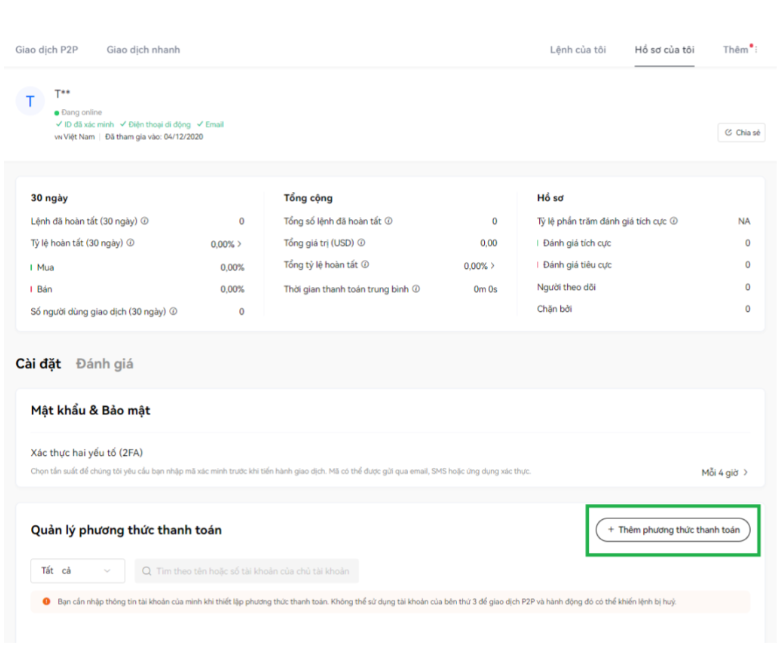Screen dimensions: 781x665
Task: Open the Tất cả filter dropdown
Action: coord(76,571)
